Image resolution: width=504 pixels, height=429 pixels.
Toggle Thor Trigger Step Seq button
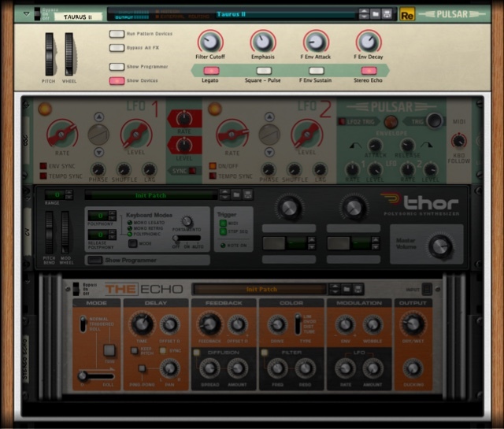[x=223, y=231]
